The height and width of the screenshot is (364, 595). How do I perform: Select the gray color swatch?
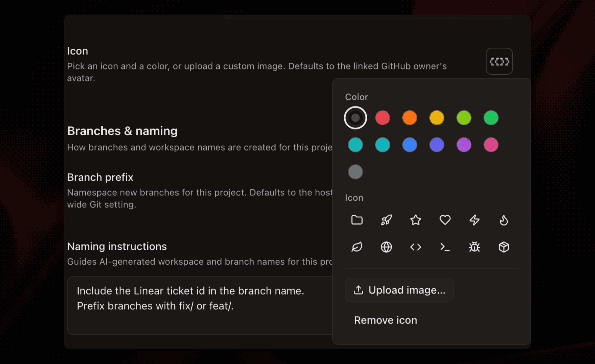(x=355, y=172)
